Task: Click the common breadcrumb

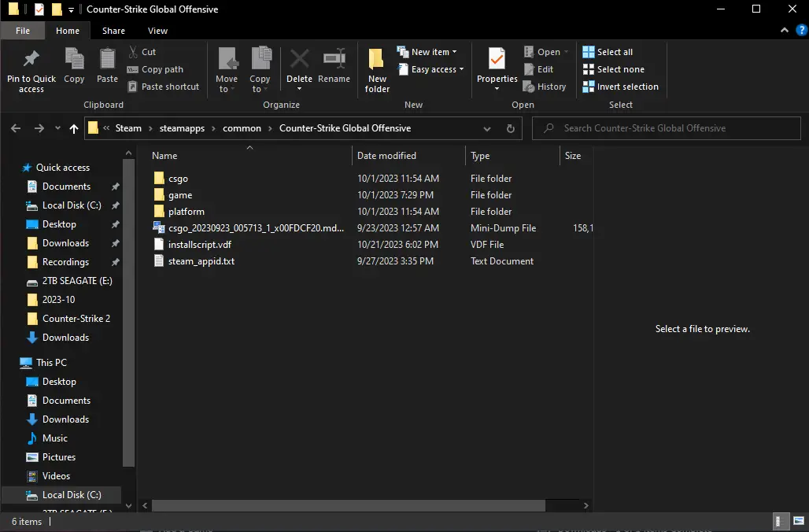Action: (242, 128)
